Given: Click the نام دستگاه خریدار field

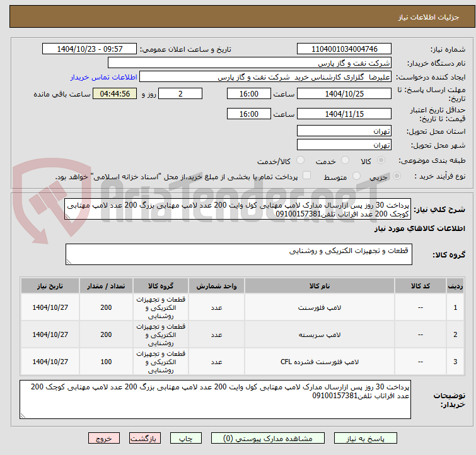Looking at the screenshot, I should [250, 63].
